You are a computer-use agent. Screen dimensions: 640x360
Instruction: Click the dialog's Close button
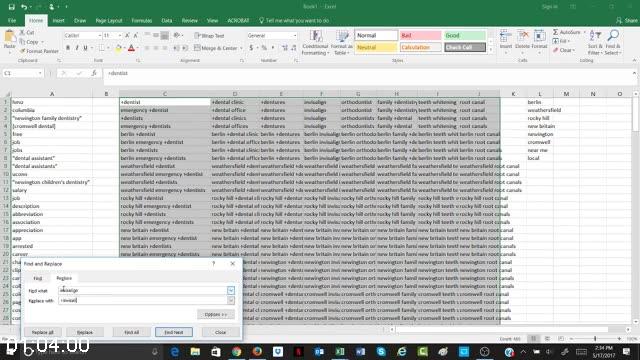point(220,332)
